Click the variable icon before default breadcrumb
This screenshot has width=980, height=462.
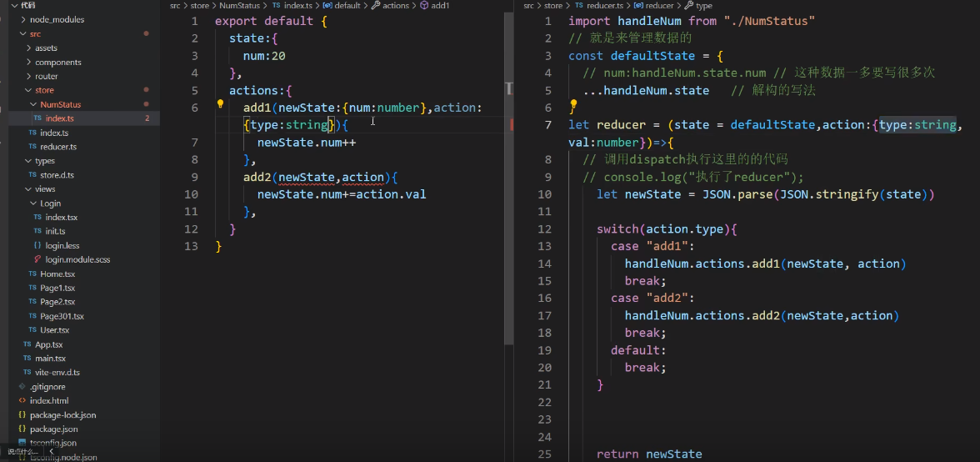tap(327, 6)
